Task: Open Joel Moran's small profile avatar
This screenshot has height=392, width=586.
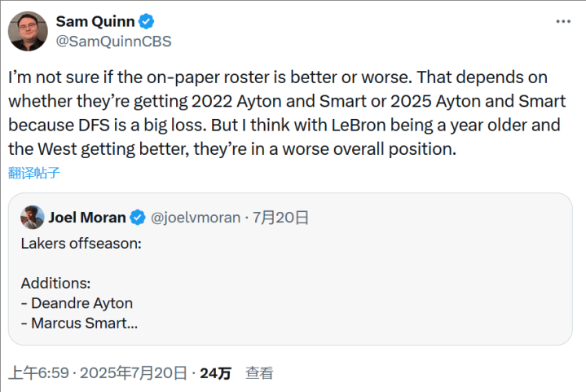Action: pyautogui.click(x=32, y=217)
